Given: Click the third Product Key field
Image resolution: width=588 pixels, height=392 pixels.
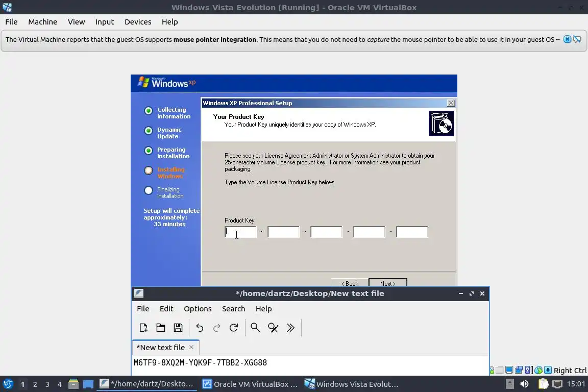Looking at the screenshot, I should [326, 232].
